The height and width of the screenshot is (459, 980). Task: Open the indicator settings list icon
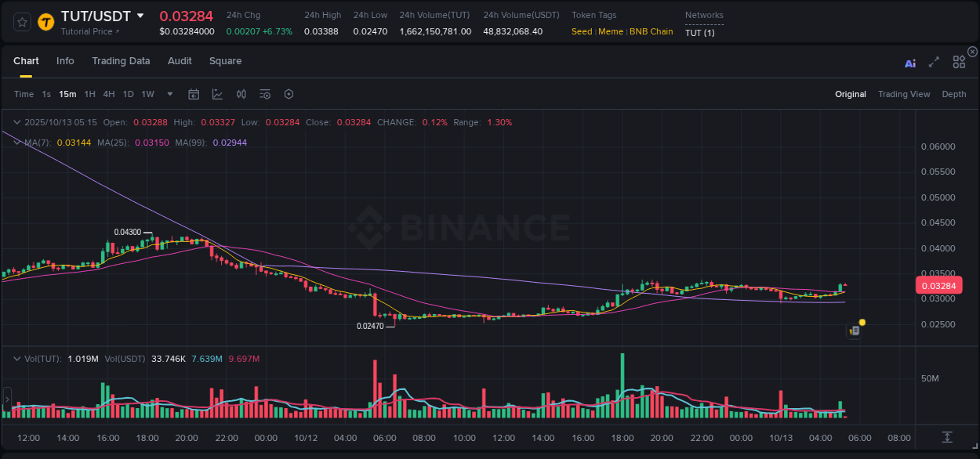click(264, 94)
